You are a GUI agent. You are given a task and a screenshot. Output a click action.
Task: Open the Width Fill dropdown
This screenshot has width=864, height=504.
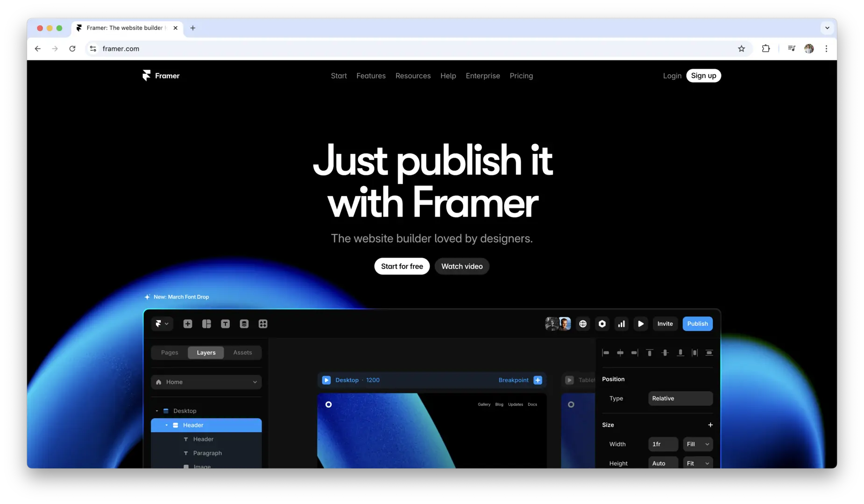point(698,444)
